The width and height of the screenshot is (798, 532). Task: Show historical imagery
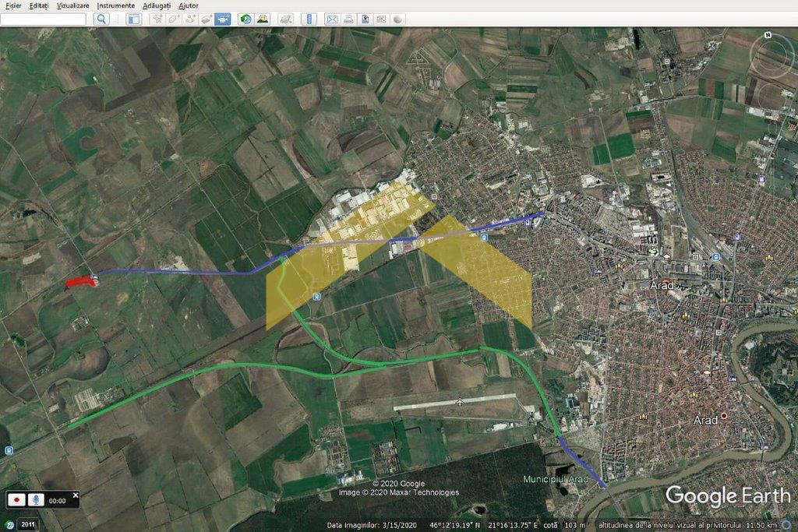pyautogui.click(x=245, y=19)
